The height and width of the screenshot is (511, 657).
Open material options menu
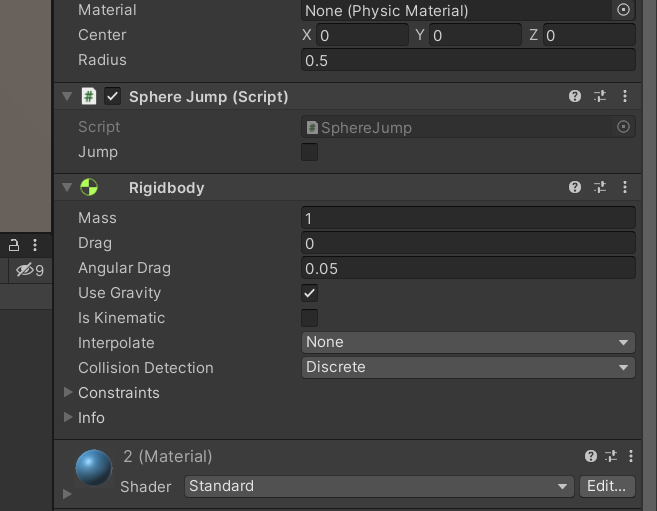click(631, 456)
